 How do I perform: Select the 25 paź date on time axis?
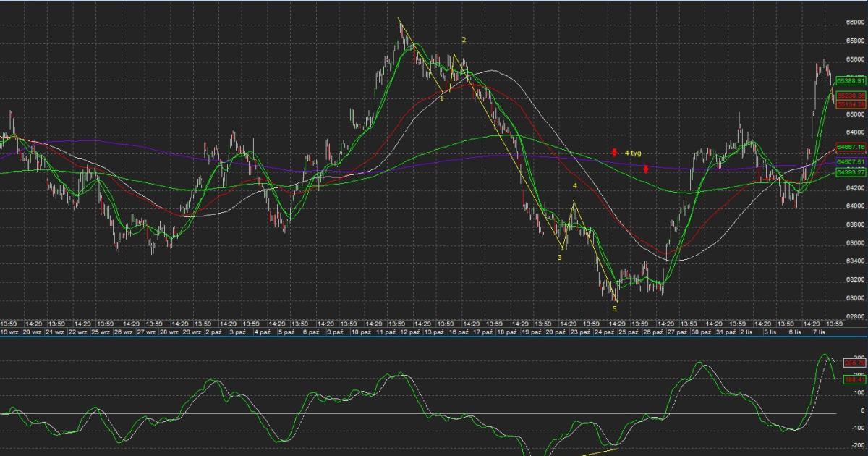(628, 332)
